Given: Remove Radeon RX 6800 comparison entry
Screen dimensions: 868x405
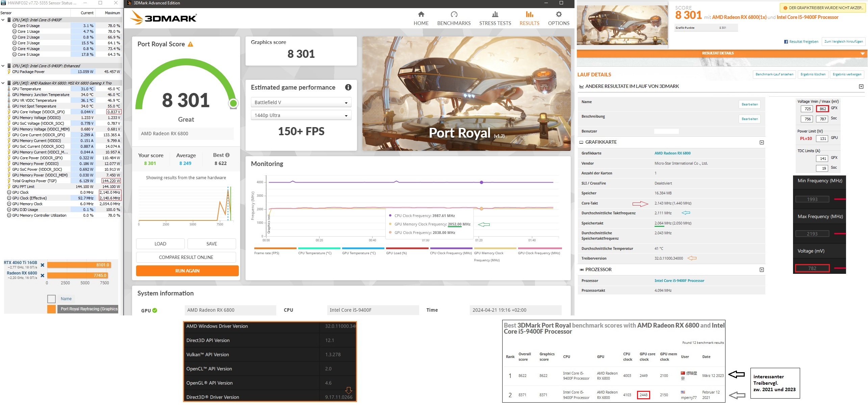Looking at the screenshot, I should pyautogui.click(x=43, y=276).
